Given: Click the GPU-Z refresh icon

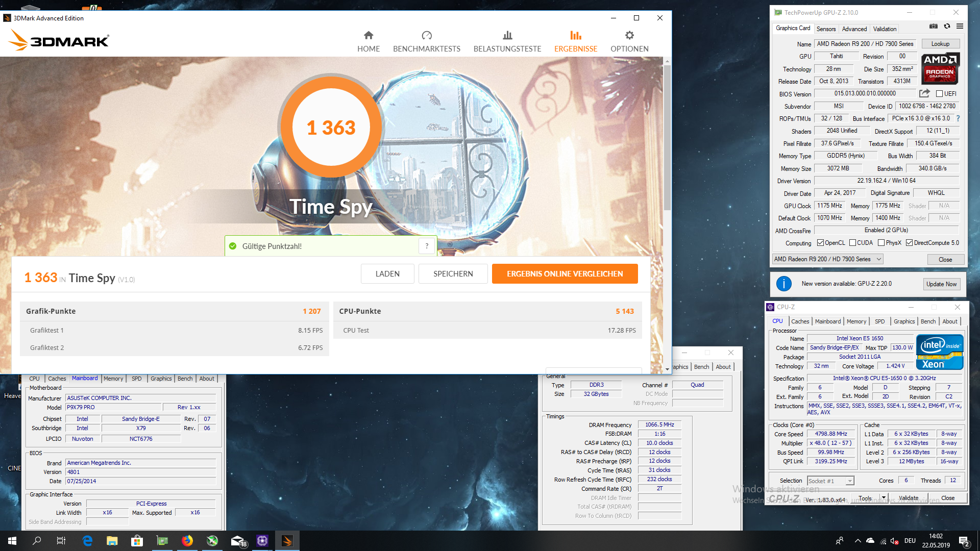Looking at the screenshot, I should (x=947, y=27).
